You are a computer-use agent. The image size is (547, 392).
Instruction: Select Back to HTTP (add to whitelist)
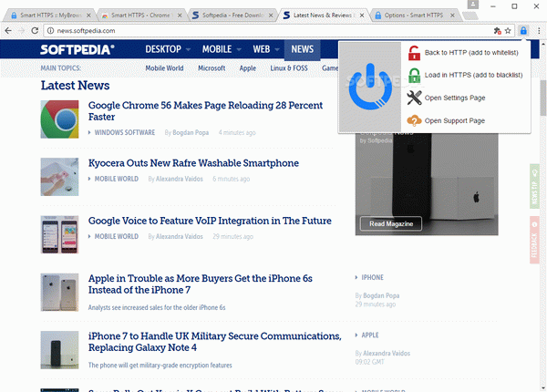(471, 53)
